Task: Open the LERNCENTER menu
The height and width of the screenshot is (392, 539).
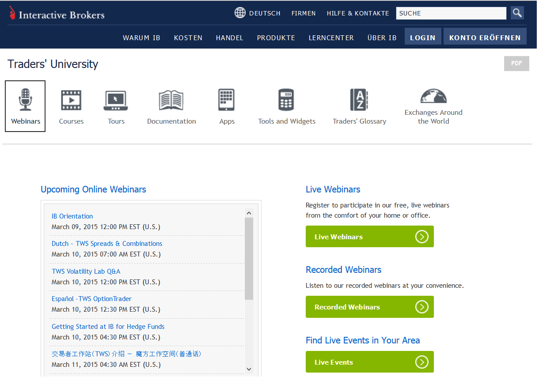Action: coord(331,38)
